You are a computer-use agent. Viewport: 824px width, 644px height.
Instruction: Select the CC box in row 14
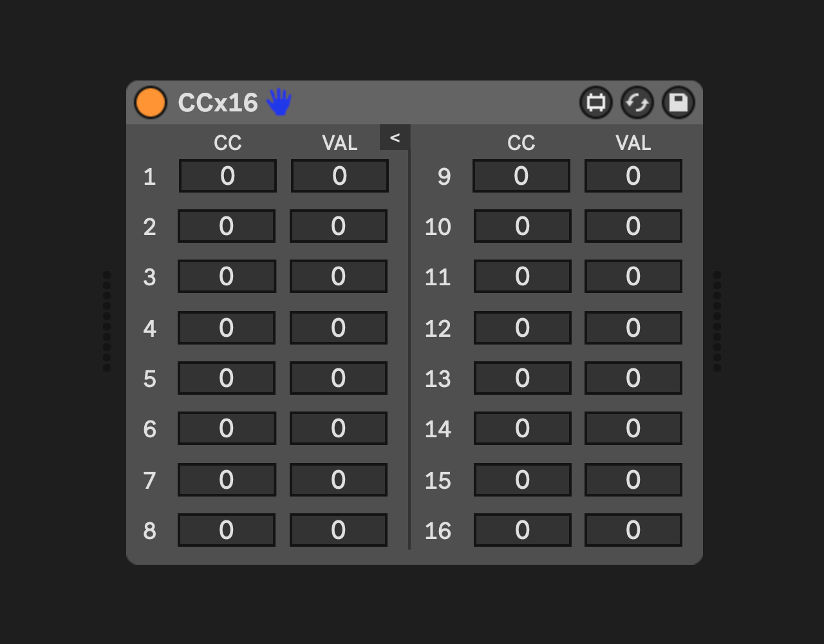pos(523,428)
